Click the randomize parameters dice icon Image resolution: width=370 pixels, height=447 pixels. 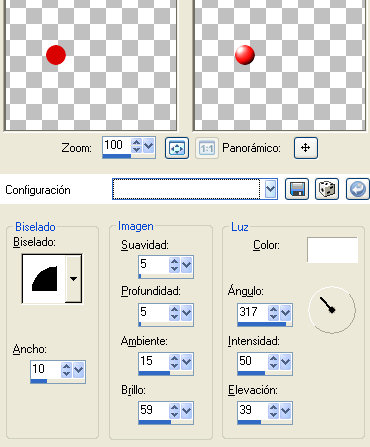pyautogui.click(x=327, y=189)
